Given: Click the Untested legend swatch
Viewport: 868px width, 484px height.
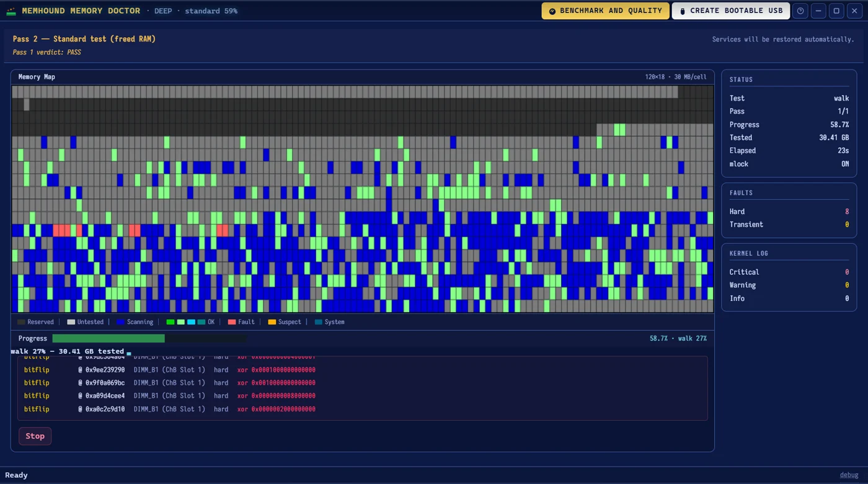Looking at the screenshot, I should pyautogui.click(x=71, y=322).
